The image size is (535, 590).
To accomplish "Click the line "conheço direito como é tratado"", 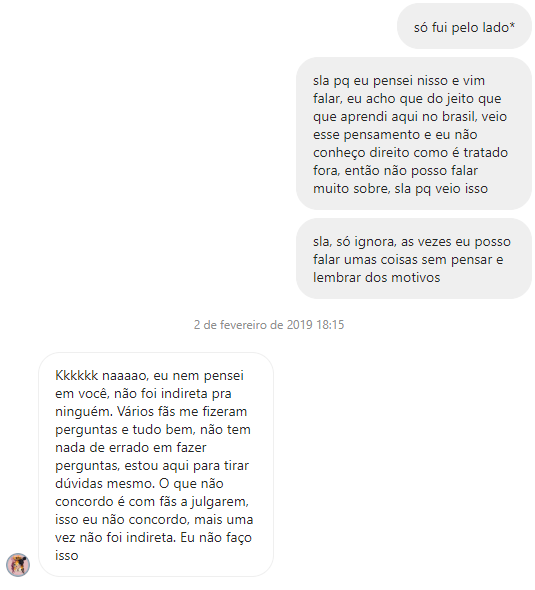I will pos(410,152).
